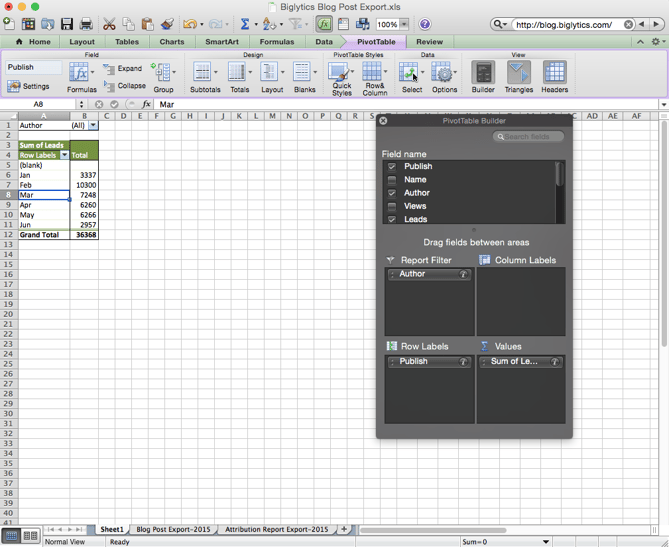
Task: Uncheck the Publish field checkbox
Action: click(x=392, y=166)
